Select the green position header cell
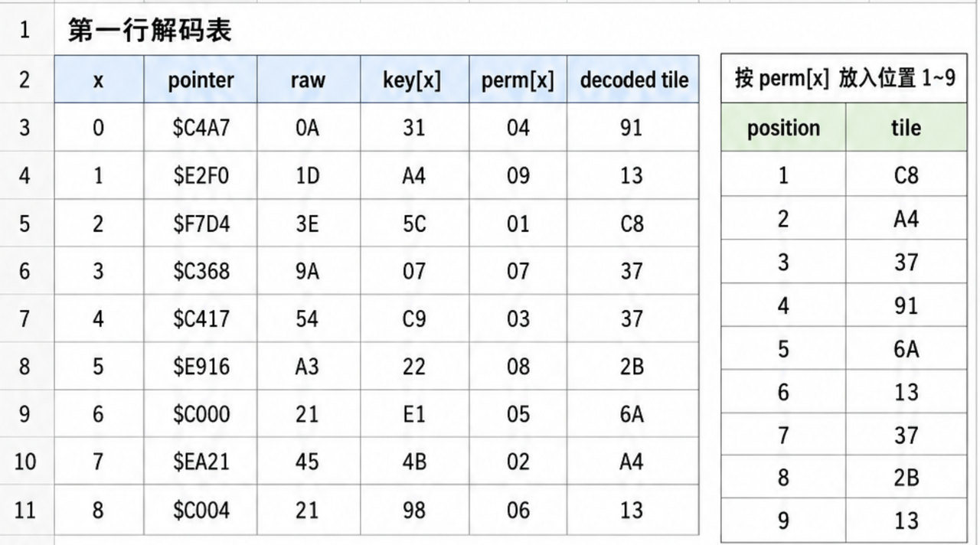The width and height of the screenshot is (980, 545). tap(783, 128)
